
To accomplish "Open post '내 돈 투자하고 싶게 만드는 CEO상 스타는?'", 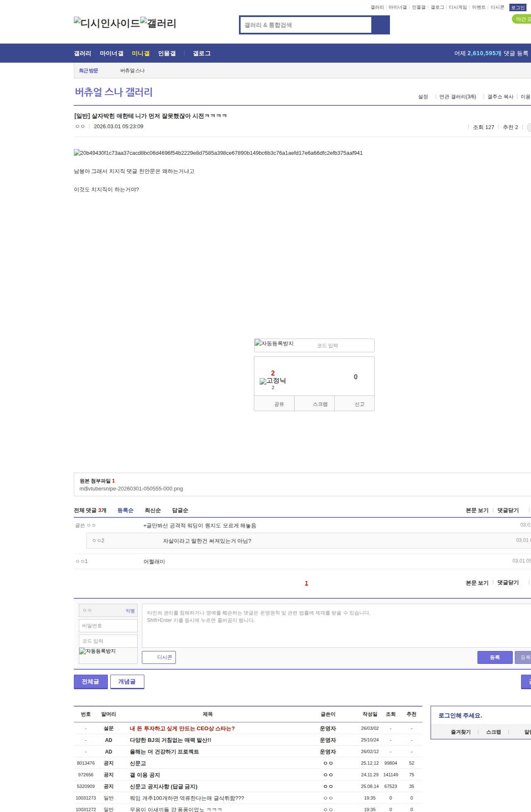I will pyautogui.click(x=182, y=728).
